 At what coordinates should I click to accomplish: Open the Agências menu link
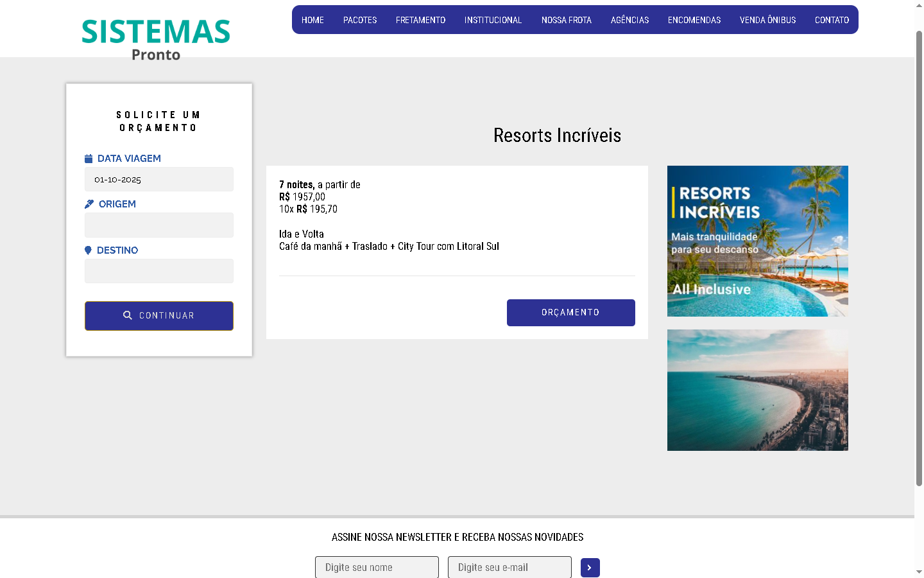coord(629,20)
